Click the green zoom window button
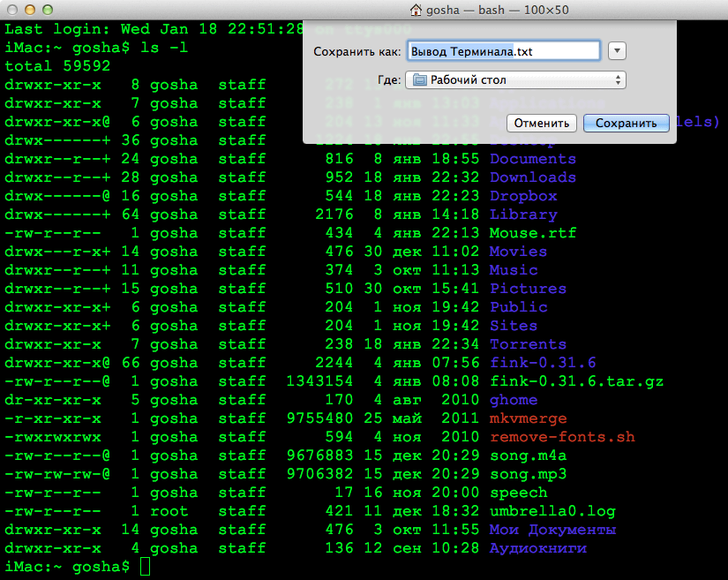Image resolution: width=728 pixels, height=580 pixels. tap(48, 10)
